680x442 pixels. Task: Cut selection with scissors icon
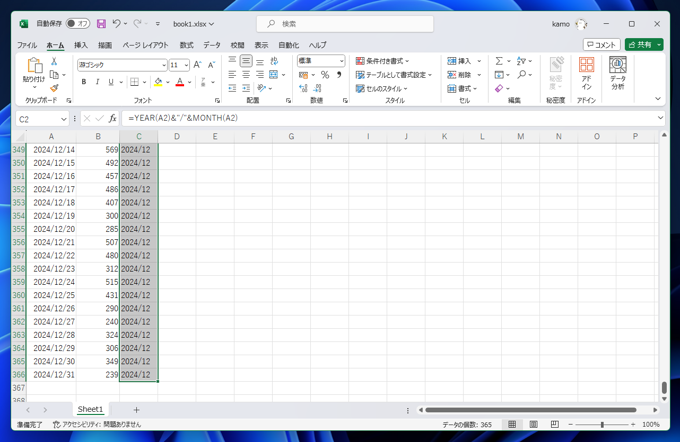click(54, 61)
